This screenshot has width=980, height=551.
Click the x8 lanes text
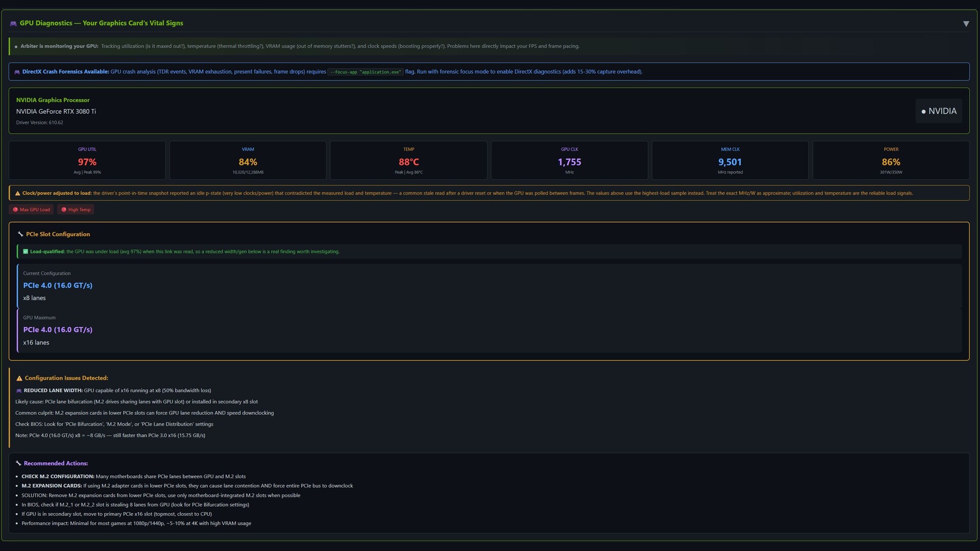pos(34,298)
